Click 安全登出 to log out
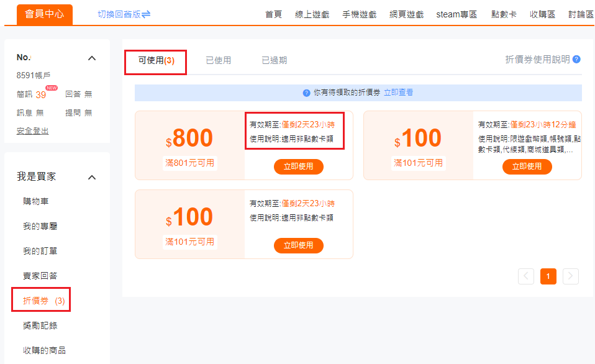The width and height of the screenshot is (595, 364). click(32, 131)
